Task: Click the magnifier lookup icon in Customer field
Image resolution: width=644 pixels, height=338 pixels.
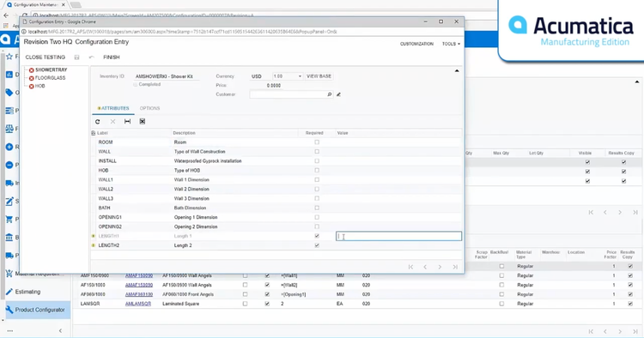Action: (329, 94)
